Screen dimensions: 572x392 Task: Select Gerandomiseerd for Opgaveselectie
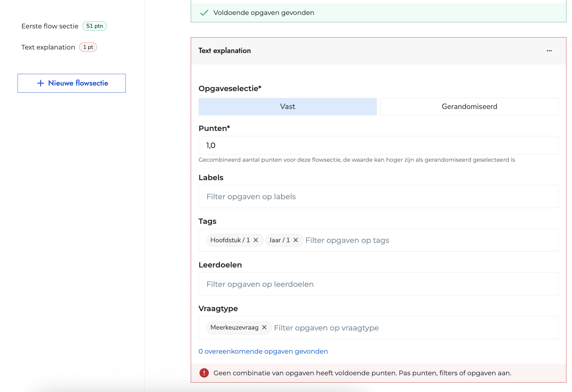pyautogui.click(x=469, y=106)
